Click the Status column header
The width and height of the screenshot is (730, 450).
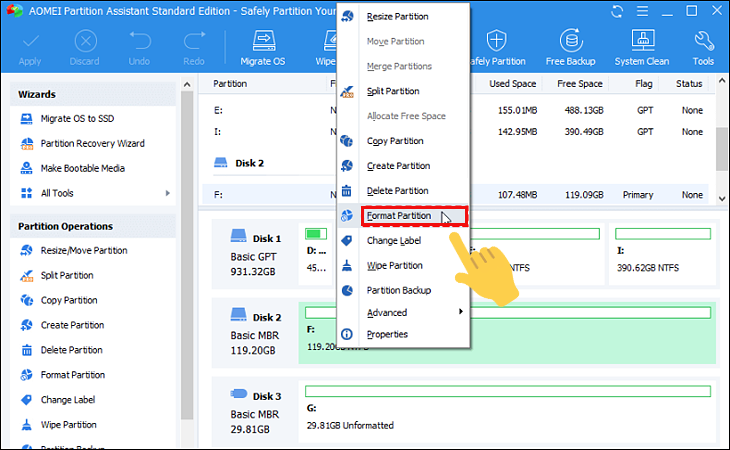(x=689, y=84)
